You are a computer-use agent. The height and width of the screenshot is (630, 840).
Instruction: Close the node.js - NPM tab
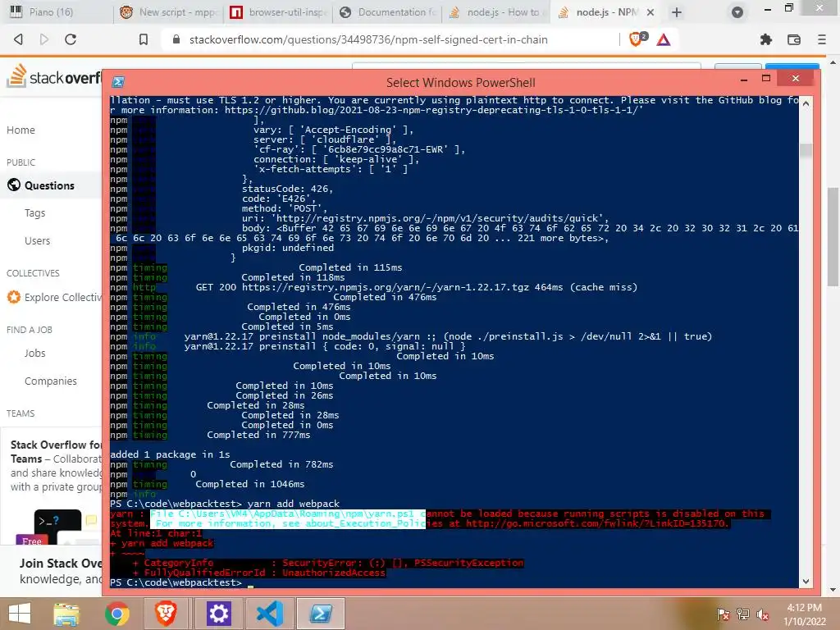click(651, 11)
